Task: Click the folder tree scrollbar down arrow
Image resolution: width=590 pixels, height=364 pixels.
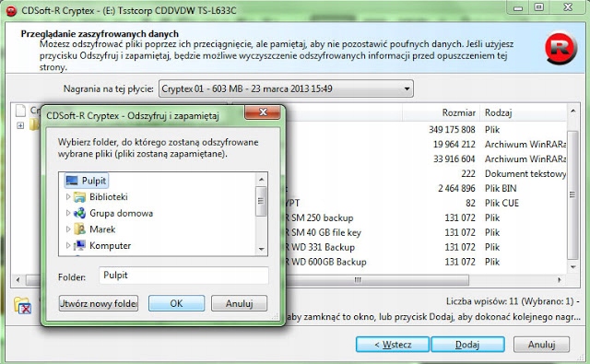Action: coord(262,250)
